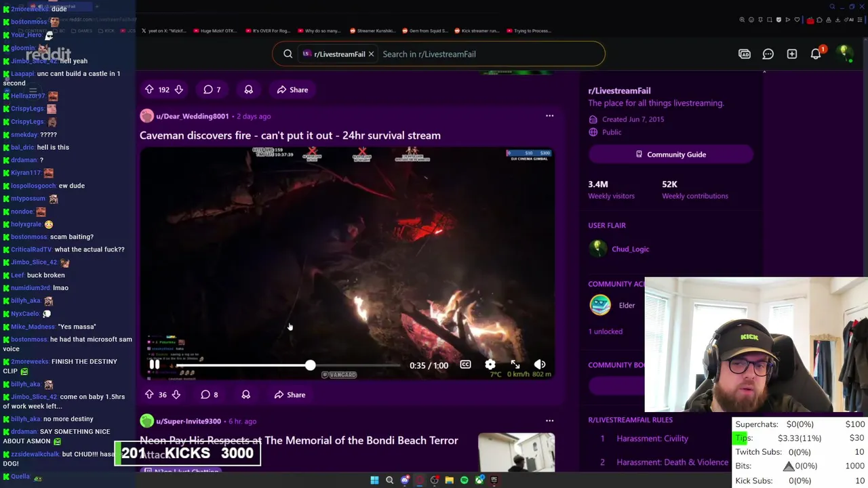
Task: Open user profile u/Super-Invite9300
Action: tap(189, 421)
